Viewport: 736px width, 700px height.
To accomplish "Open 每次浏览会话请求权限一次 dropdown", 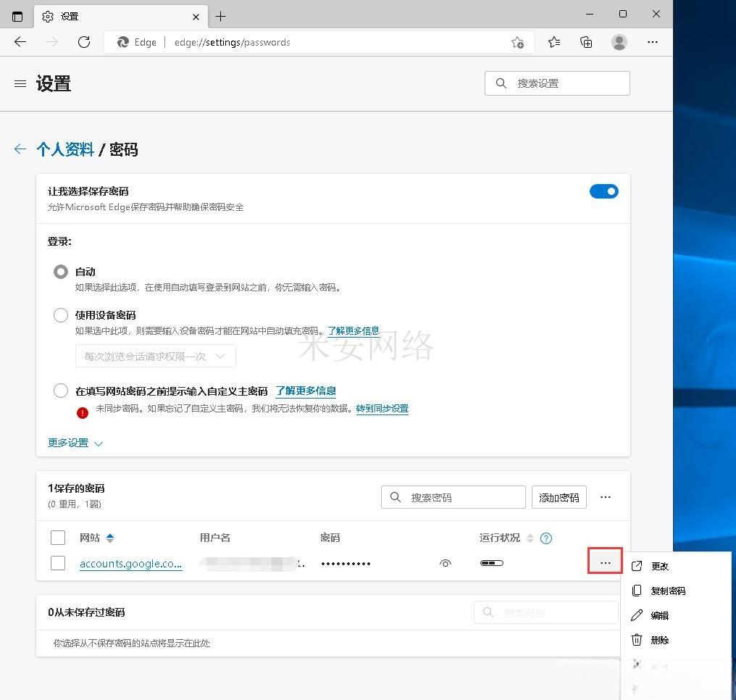I will click(x=155, y=357).
